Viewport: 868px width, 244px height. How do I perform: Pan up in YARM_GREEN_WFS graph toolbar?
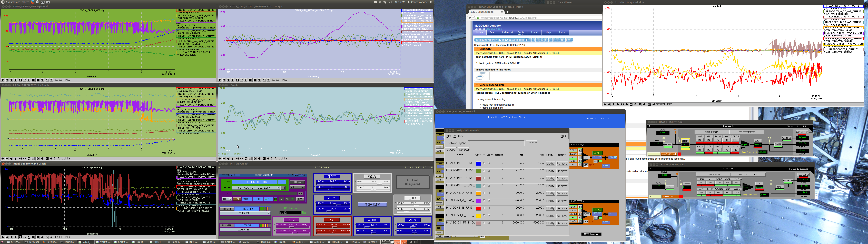(11, 80)
